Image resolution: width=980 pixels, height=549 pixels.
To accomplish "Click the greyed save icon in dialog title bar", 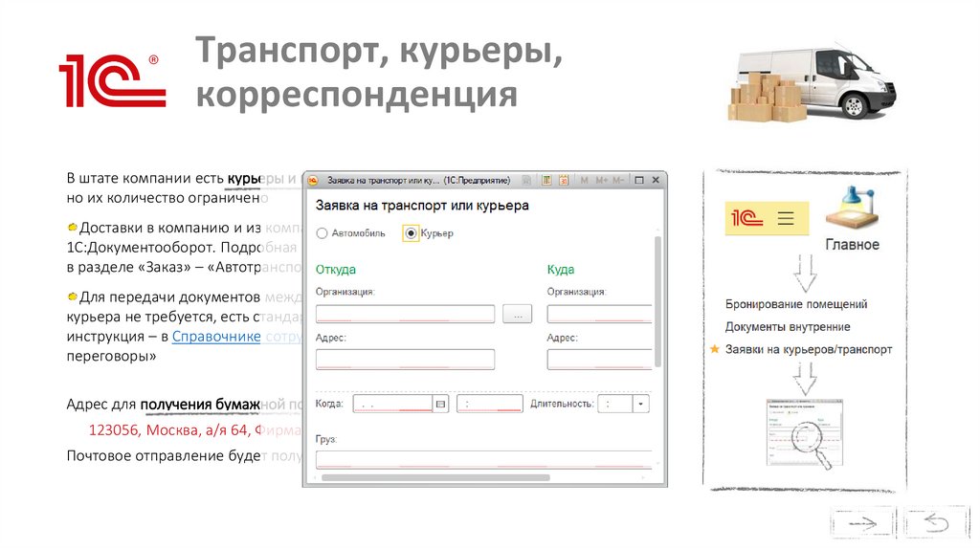I will (x=526, y=180).
